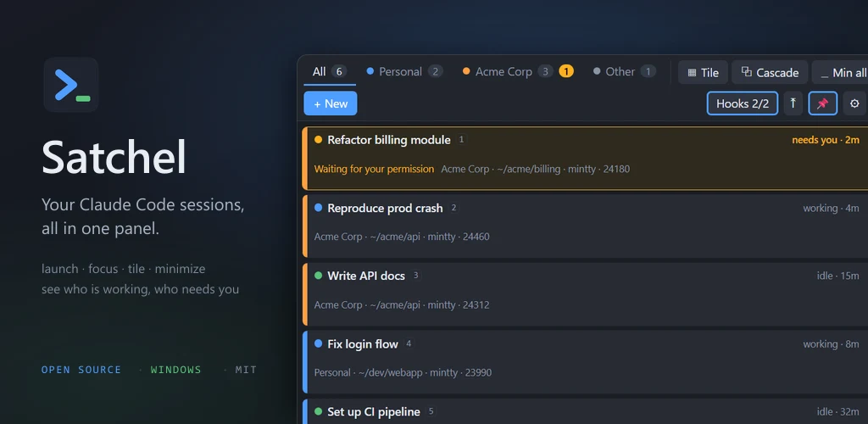This screenshot has height=424, width=868.
Task: Open the Write API docs session
Action: pyautogui.click(x=585, y=294)
